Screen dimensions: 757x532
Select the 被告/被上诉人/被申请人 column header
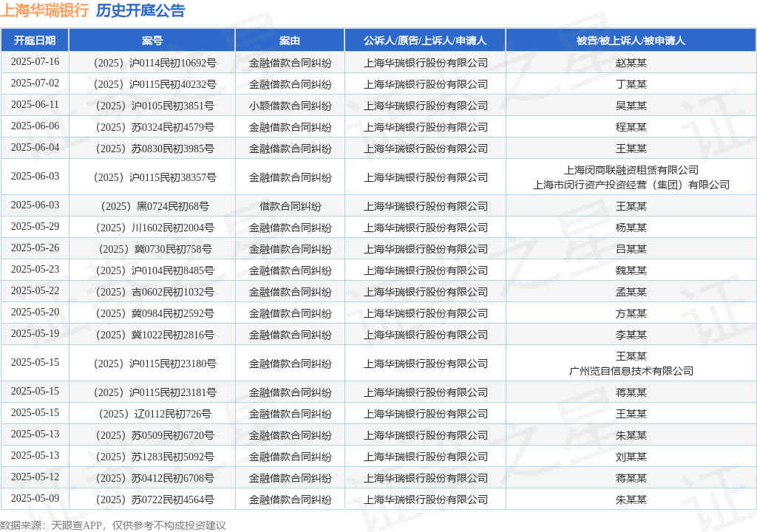[x=631, y=41]
